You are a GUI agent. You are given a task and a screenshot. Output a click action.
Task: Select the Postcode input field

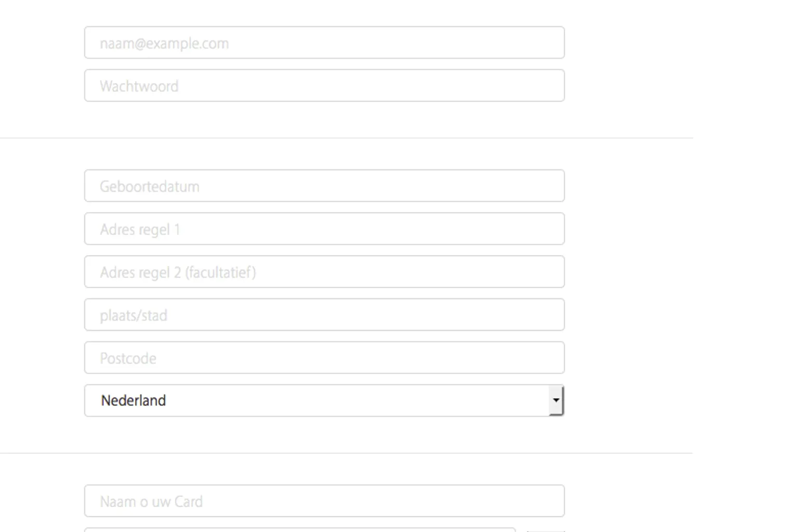click(324, 358)
